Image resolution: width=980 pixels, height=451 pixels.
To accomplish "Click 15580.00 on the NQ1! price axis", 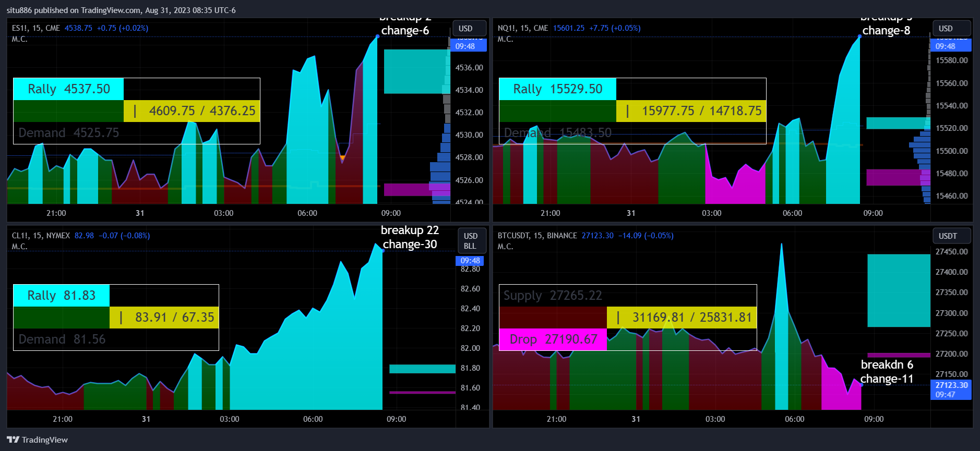I will (x=951, y=60).
